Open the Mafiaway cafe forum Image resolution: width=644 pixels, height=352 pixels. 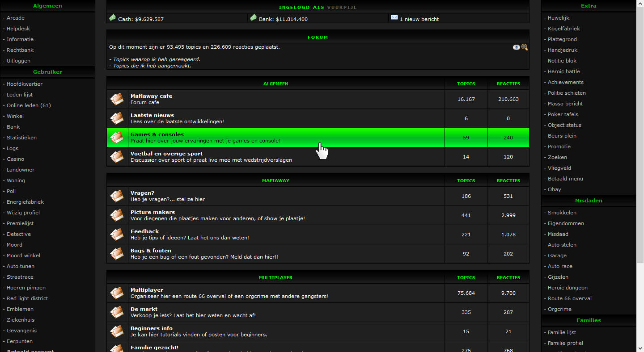point(151,96)
